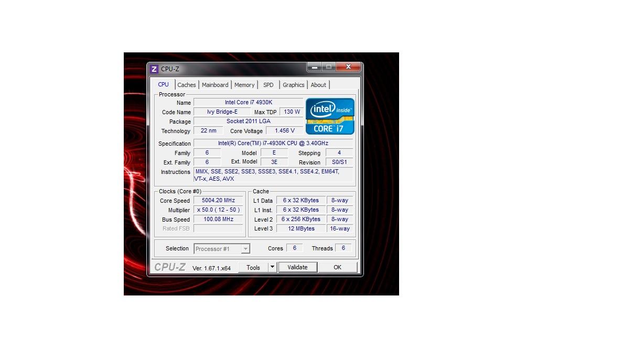Click the OK button
The height and width of the screenshot is (362, 644).
[x=337, y=267]
